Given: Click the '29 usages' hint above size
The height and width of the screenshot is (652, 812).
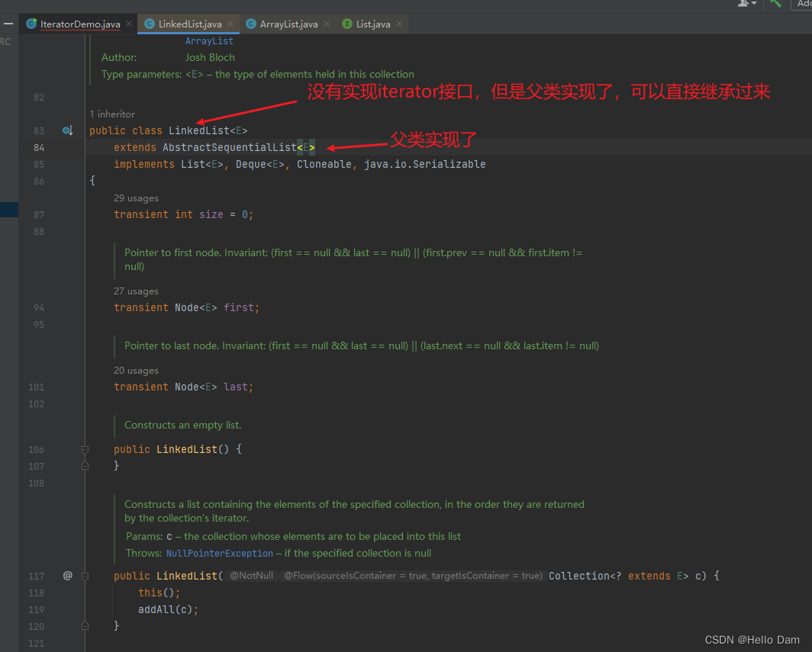Looking at the screenshot, I should click(136, 198).
